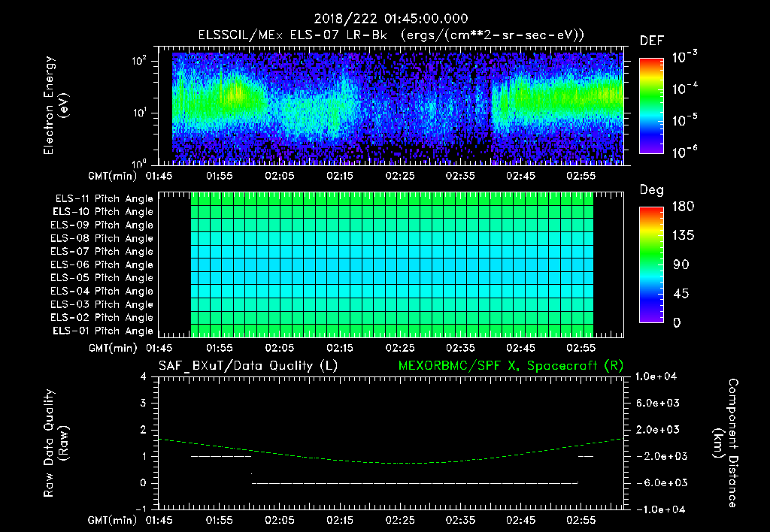
Task: Click the ELSSCIL/MEx ELS-07 LR-Bk title
Action: pyautogui.click(x=391, y=35)
